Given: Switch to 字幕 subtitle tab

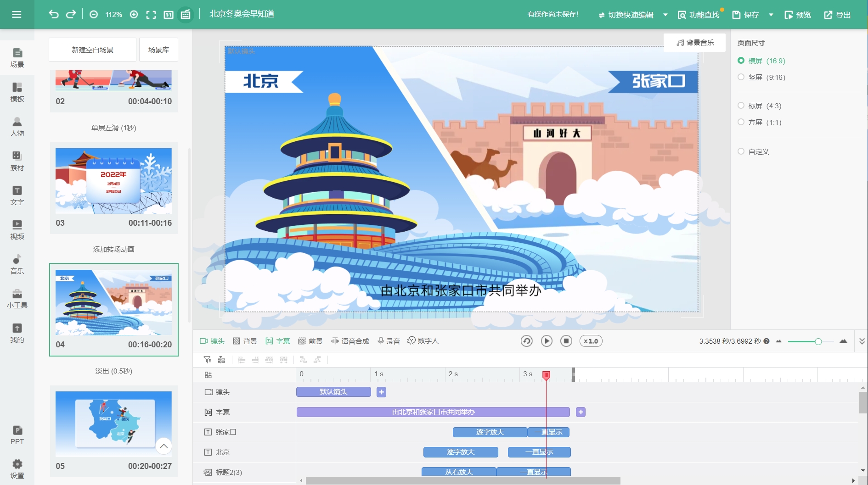Looking at the screenshot, I should pos(278,341).
